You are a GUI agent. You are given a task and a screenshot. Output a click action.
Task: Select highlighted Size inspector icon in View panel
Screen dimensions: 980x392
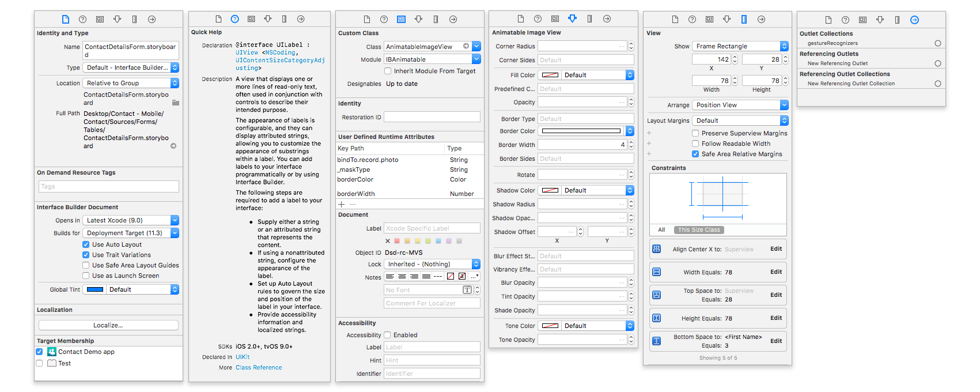click(x=744, y=19)
